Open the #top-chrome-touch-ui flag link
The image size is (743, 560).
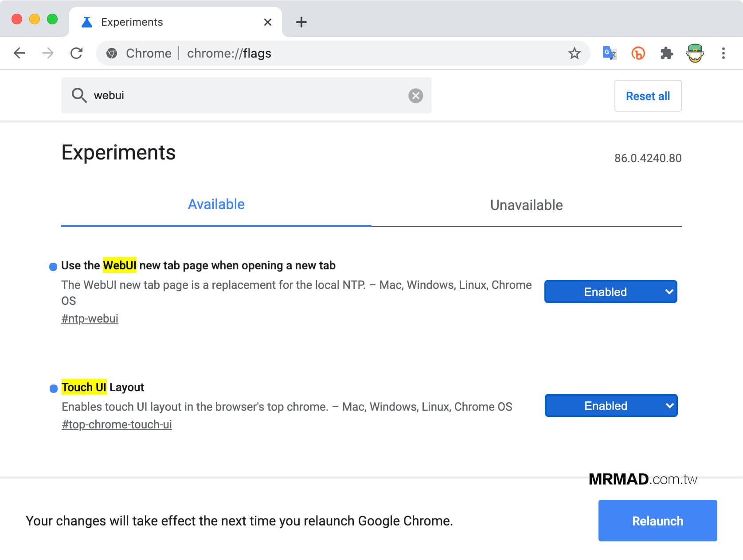click(x=117, y=424)
